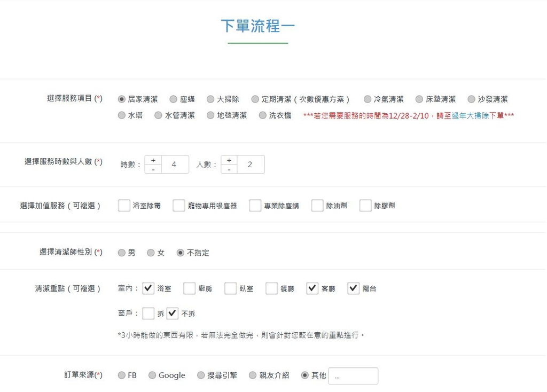Choose the 洗衣機 cleaning service
Screen dimensions: 547x392
point(262,115)
